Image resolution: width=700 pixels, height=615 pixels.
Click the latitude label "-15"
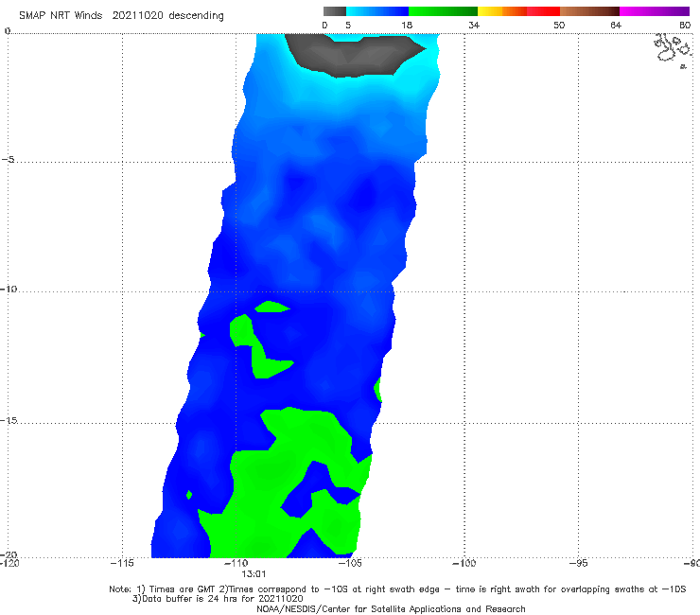8,420
